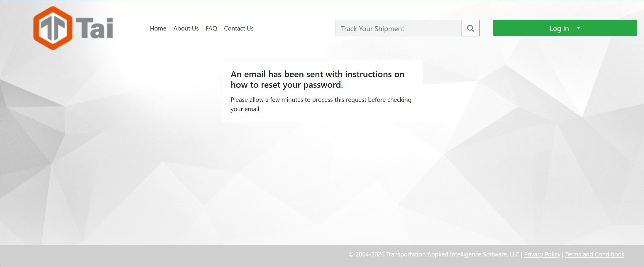The image size is (644, 267).
Task: Open the Contact Us page
Action: point(239,28)
